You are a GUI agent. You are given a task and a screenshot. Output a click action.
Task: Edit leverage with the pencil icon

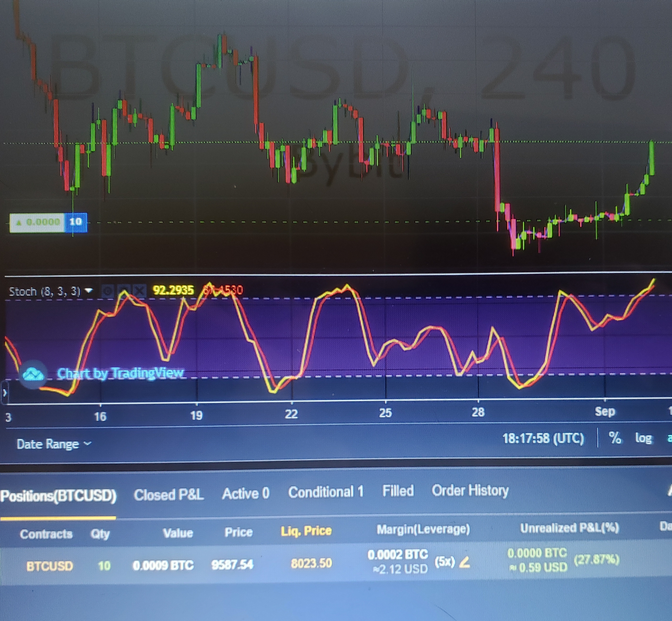464,562
